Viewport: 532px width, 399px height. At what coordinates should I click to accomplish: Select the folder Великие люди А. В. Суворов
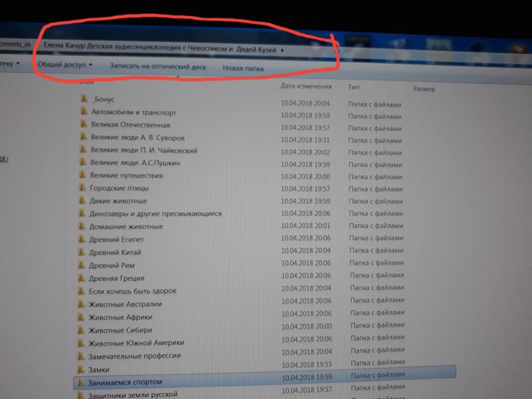(x=137, y=138)
